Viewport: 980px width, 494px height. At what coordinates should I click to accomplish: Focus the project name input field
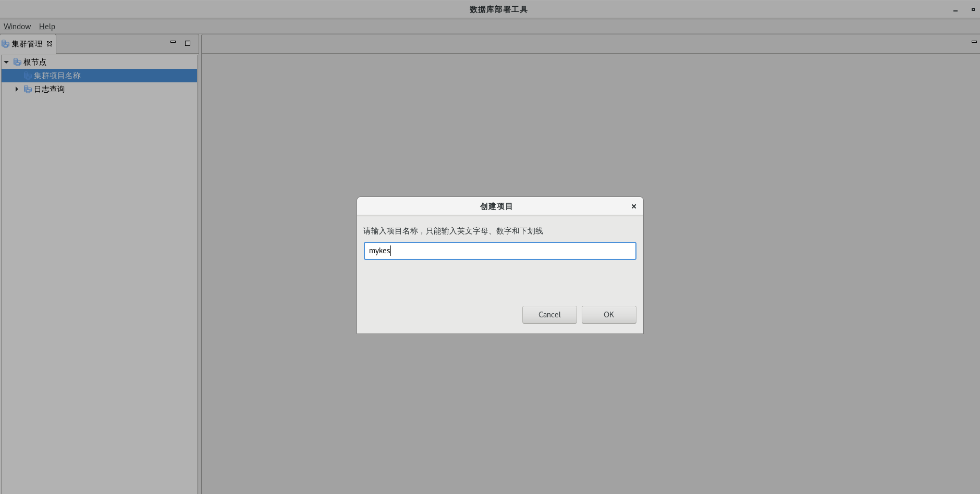(499, 251)
